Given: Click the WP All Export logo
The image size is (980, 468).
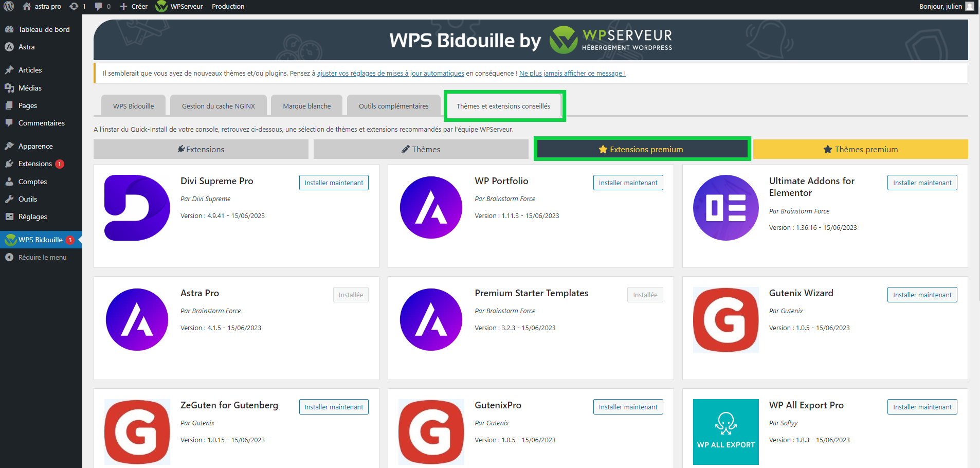Looking at the screenshot, I should pos(726,432).
